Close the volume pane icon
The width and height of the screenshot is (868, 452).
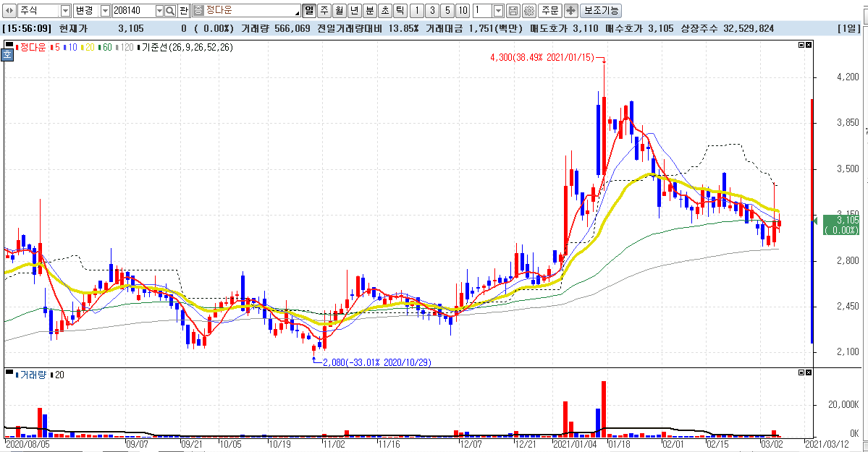809,373
